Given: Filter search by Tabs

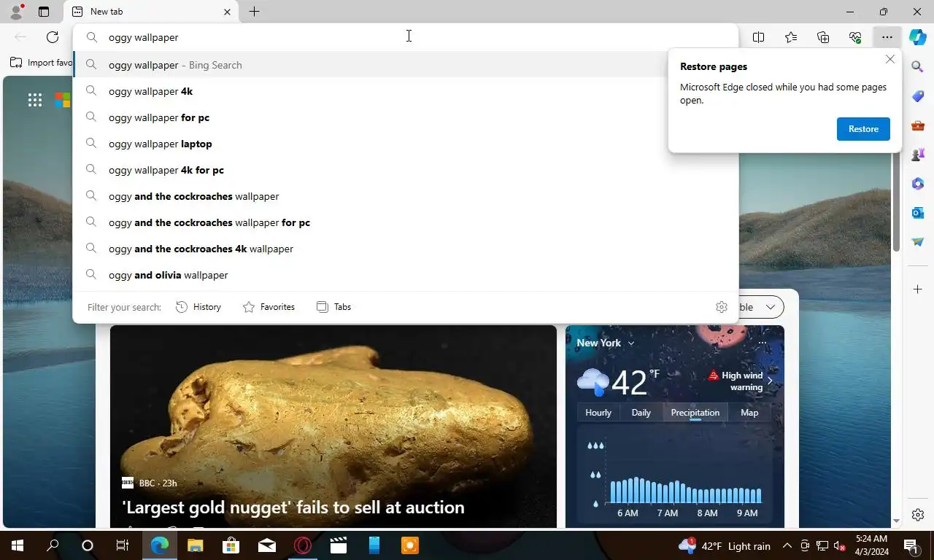Looking at the screenshot, I should tap(334, 307).
